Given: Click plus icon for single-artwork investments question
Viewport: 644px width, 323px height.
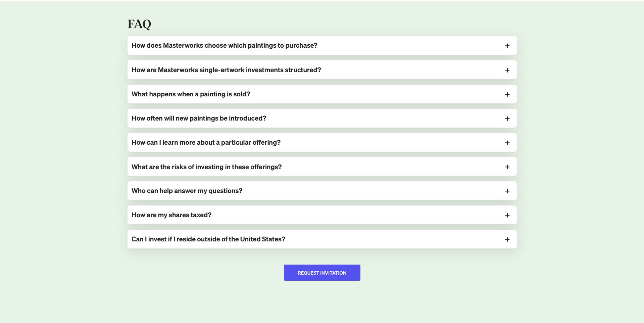Looking at the screenshot, I should tap(507, 70).
